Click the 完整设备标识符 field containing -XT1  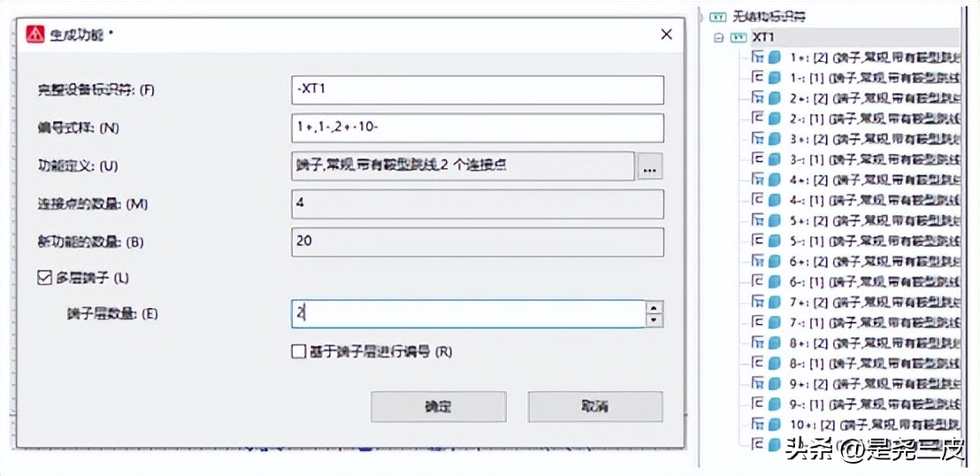click(x=477, y=89)
